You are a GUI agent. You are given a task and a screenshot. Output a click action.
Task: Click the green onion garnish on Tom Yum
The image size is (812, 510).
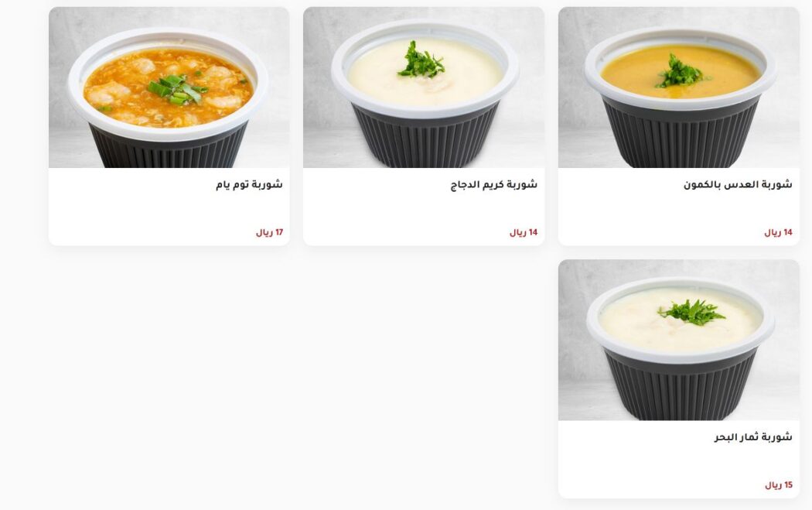click(177, 89)
